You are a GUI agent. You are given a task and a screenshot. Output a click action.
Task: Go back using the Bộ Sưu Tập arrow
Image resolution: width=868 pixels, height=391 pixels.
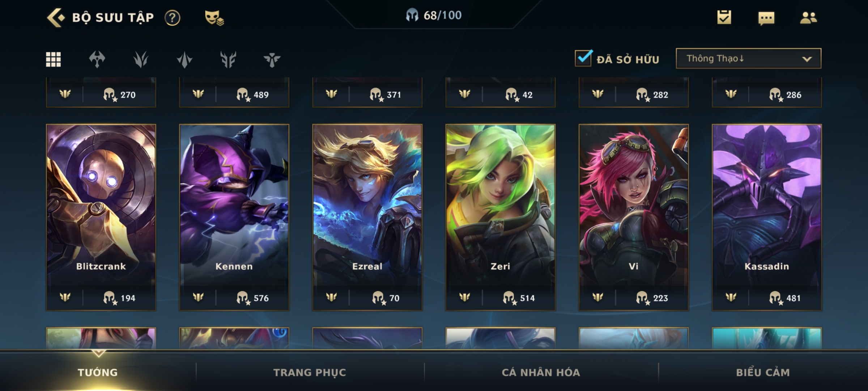[56, 18]
